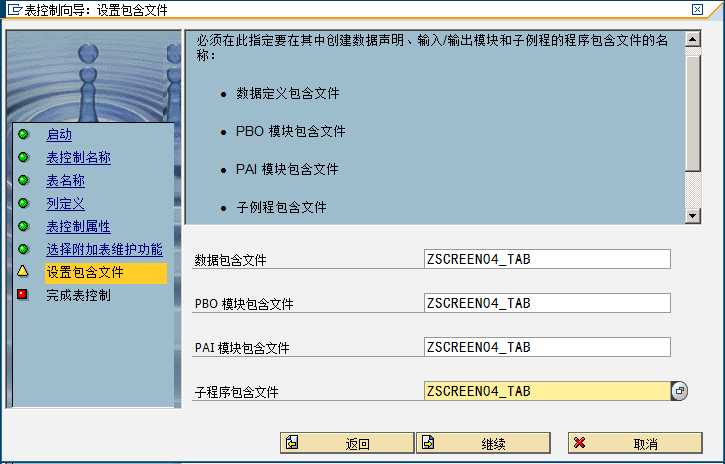725x464 pixels.
Task: Click the red square icon beside 完成表控制
Action: point(23,295)
